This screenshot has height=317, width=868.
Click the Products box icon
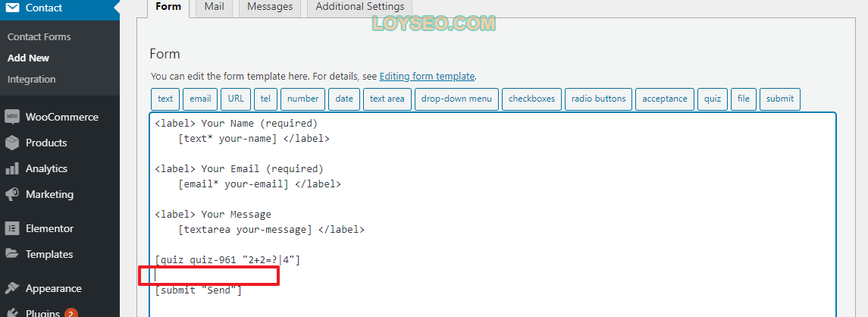tap(12, 143)
